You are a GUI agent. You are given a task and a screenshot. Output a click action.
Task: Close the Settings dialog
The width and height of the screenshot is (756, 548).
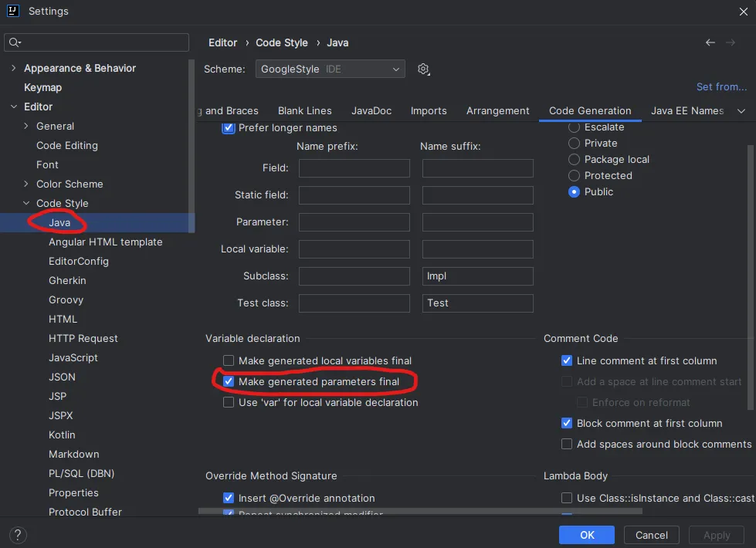744,12
